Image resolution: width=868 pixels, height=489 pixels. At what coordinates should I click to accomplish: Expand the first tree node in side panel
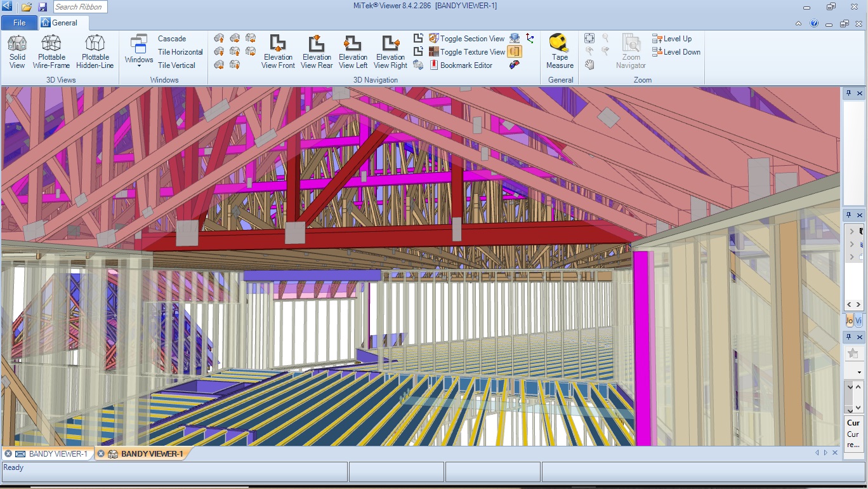click(x=852, y=232)
